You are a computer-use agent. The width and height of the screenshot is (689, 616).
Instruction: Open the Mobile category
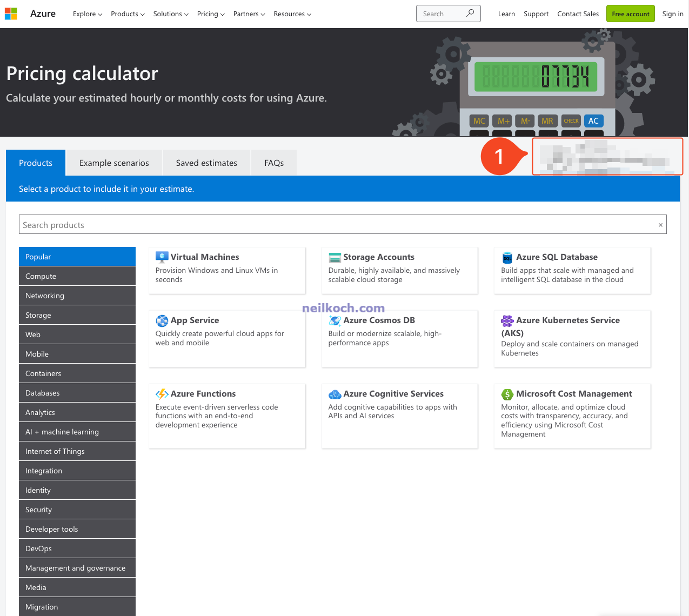tap(77, 354)
